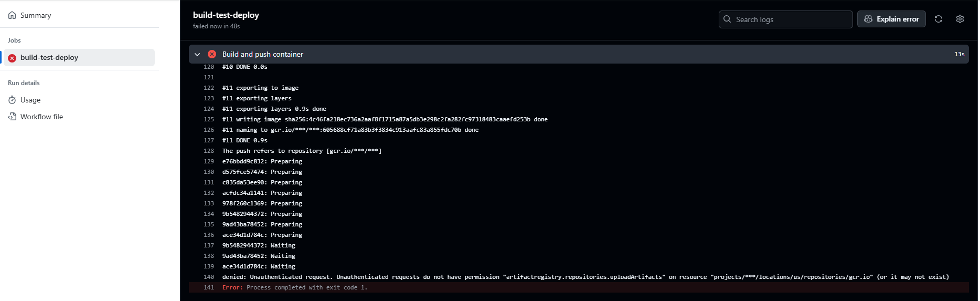Click the '#10 DONE 0.0s' log line

(245, 67)
